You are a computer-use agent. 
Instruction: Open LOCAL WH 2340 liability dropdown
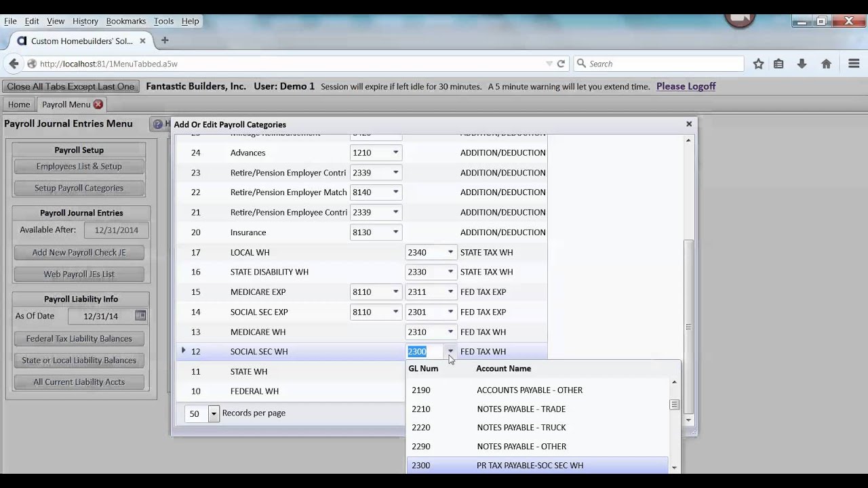pyautogui.click(x=450, y=252)
